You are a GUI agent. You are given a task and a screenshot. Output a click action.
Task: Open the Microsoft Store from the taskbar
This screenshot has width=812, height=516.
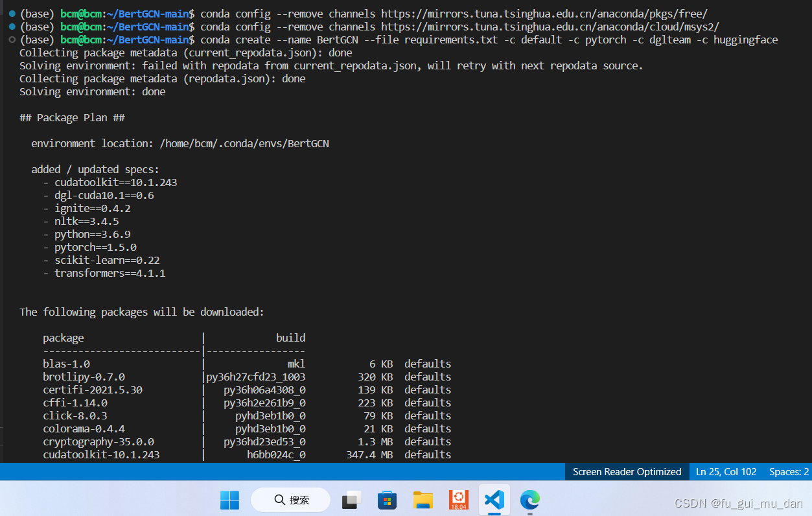[x=387, y=500]
